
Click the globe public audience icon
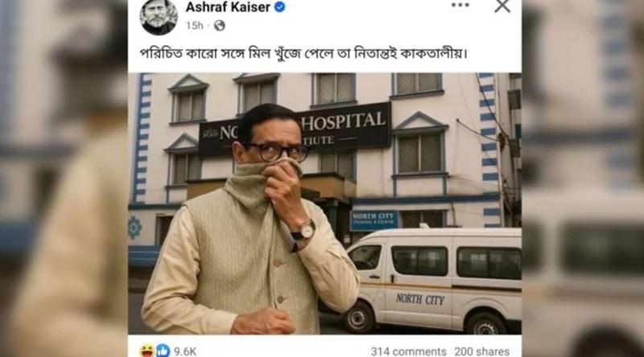pos(220,26)
